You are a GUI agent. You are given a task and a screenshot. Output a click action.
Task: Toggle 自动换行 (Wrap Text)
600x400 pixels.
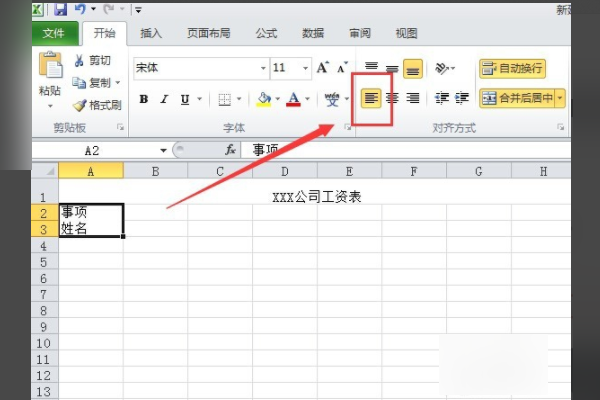pyautogui.click(x=512, y=69)
